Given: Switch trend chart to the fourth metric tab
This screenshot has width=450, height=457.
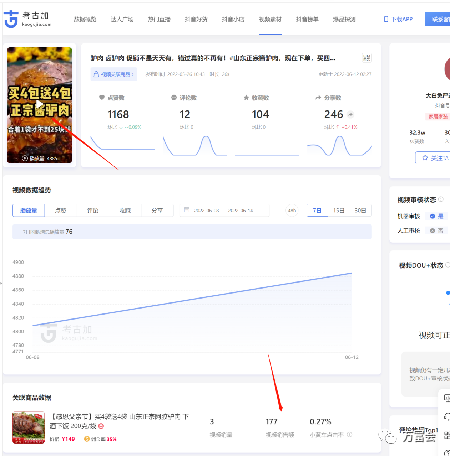Looking at the screenshot, I should [x=125, y=210].
